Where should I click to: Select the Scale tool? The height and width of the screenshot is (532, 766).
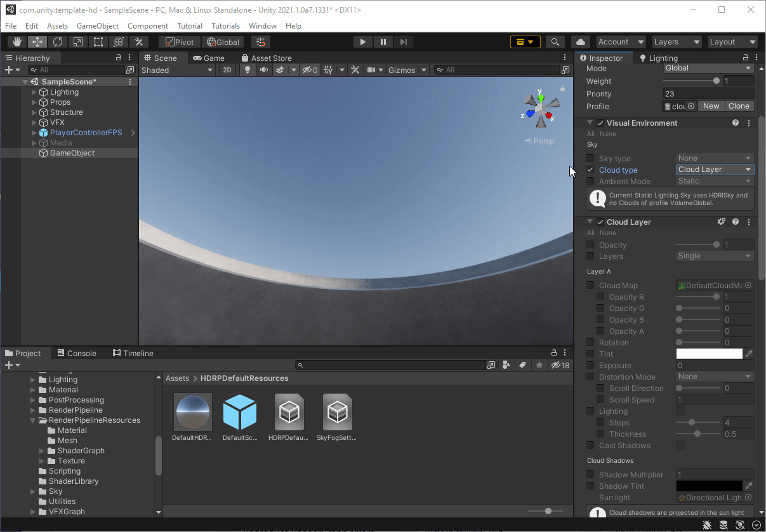click(78, 42)
